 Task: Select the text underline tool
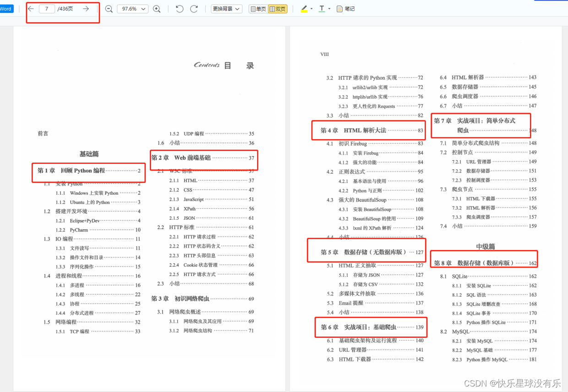click(322, 9)
